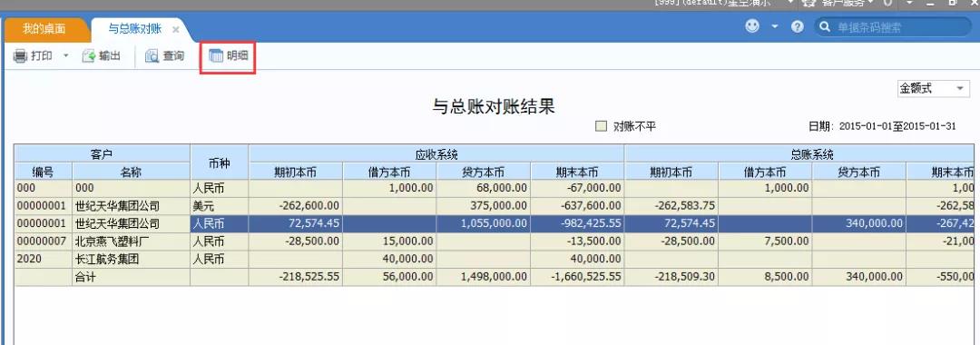The width and height of the screenshot is (980, 345).
Task: Click the 币种 column header
Action: tap(220, 163)
